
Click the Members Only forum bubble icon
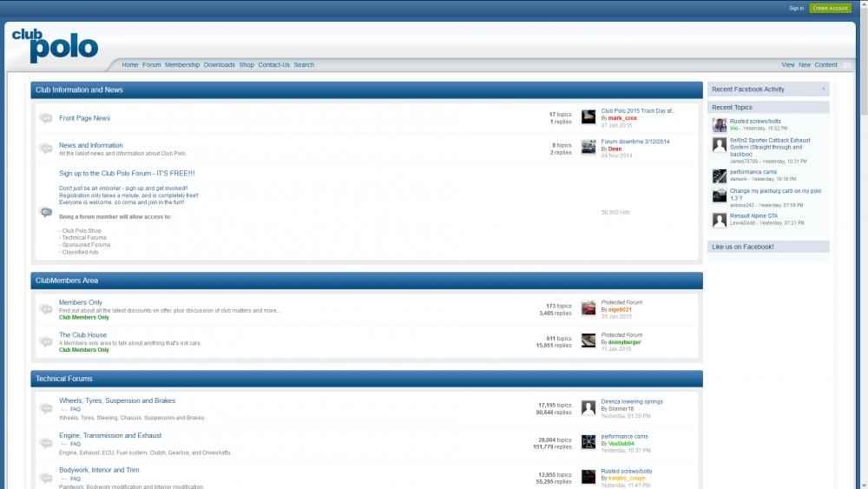tap(47, 309)
